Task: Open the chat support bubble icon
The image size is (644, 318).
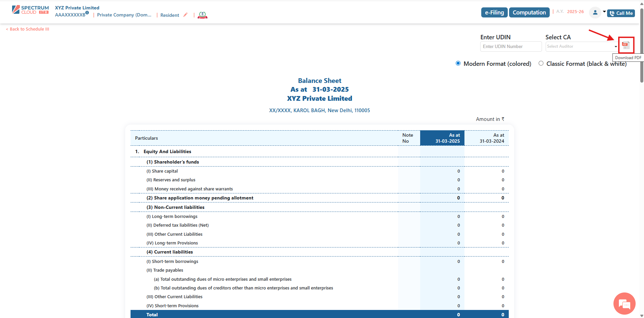Action: point(624,304)
